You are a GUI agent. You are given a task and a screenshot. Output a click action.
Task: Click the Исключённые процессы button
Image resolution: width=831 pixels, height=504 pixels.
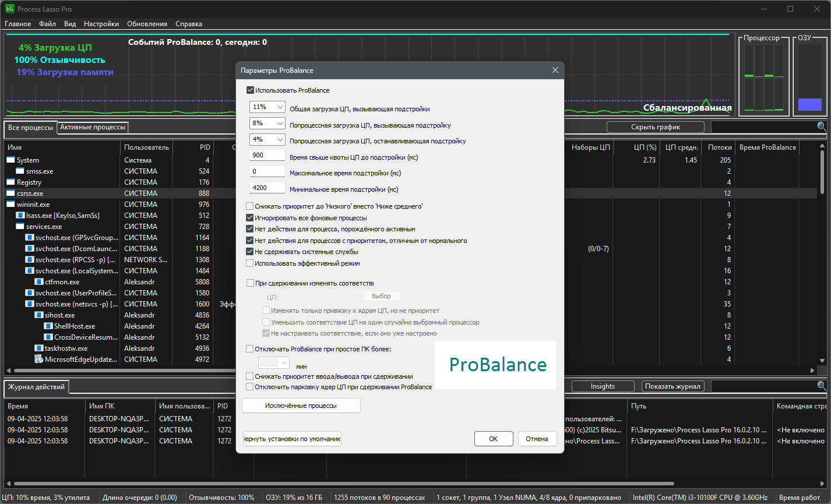click(x=301, y=406)
